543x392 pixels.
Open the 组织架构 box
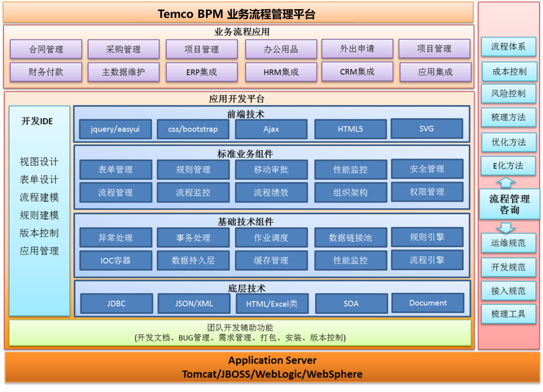click(350, 192)
